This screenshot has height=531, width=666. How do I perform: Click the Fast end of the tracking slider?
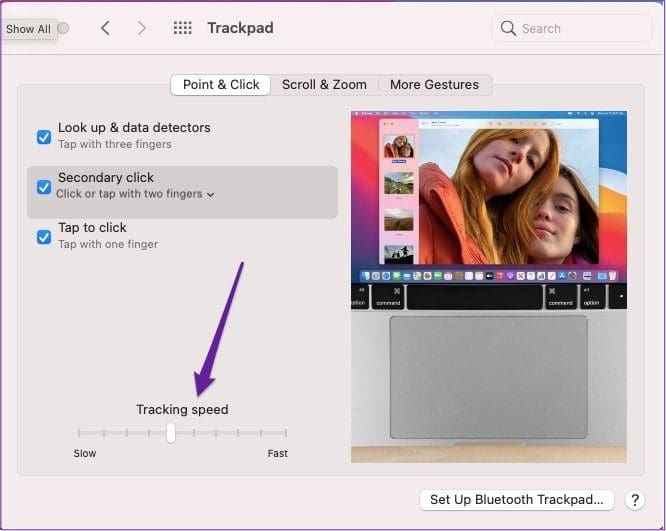[x=286, y=433]
